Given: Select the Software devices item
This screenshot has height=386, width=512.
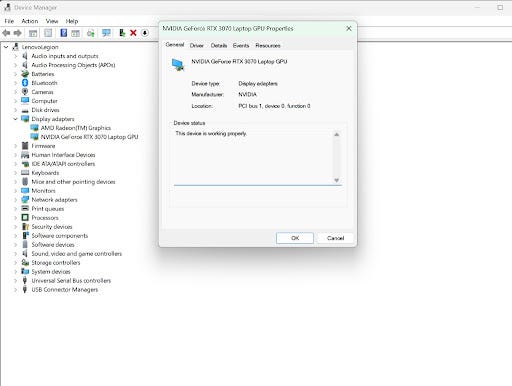Looking at the screenshot, I should point(53,245).
